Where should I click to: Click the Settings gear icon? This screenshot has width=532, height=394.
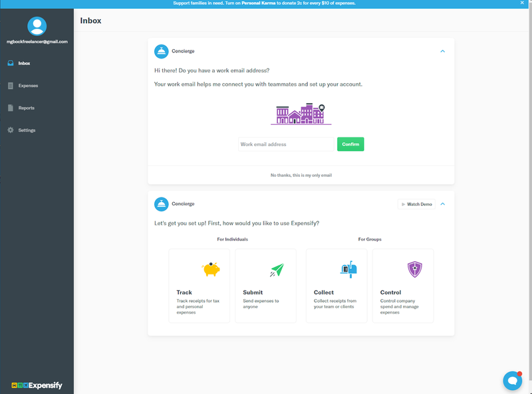point(11,130)
